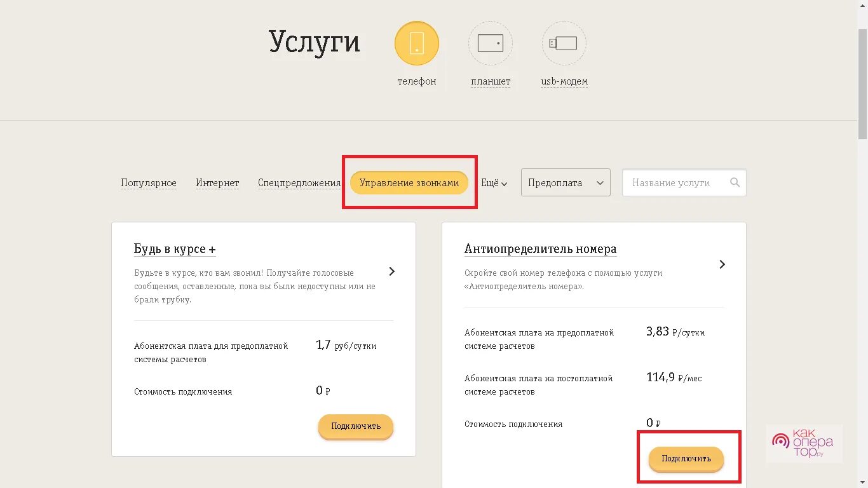The image size is (868, 488).
Task: Switch to the Интернет tab
Action: pyautogui.click(x=217, y=183)
